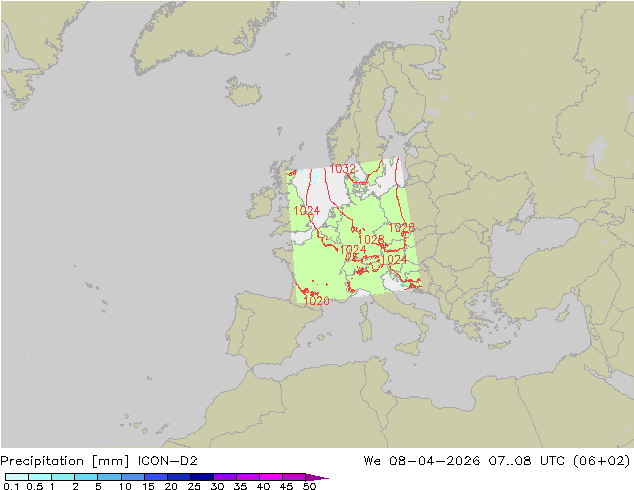The width and height of the screenshot is (634, 490).
Task: Click the 20–25 mm dark blue legend box
Action: point(179,477)
